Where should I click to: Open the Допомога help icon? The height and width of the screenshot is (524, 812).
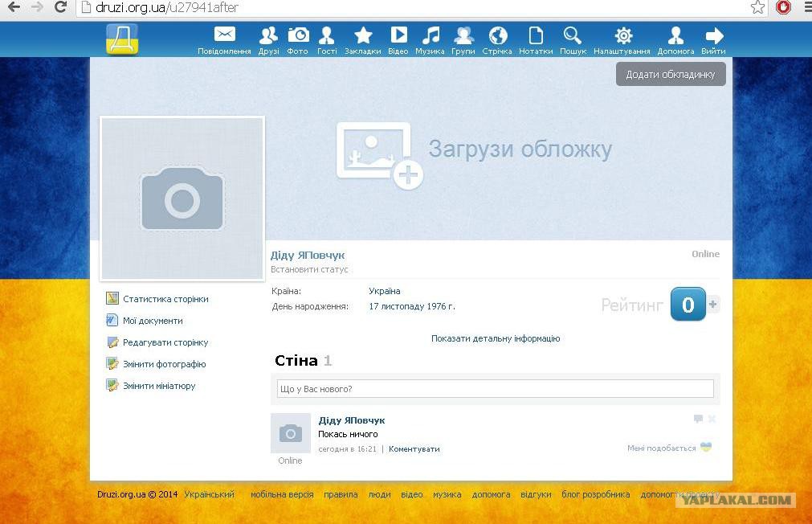(x=675, y=35)
